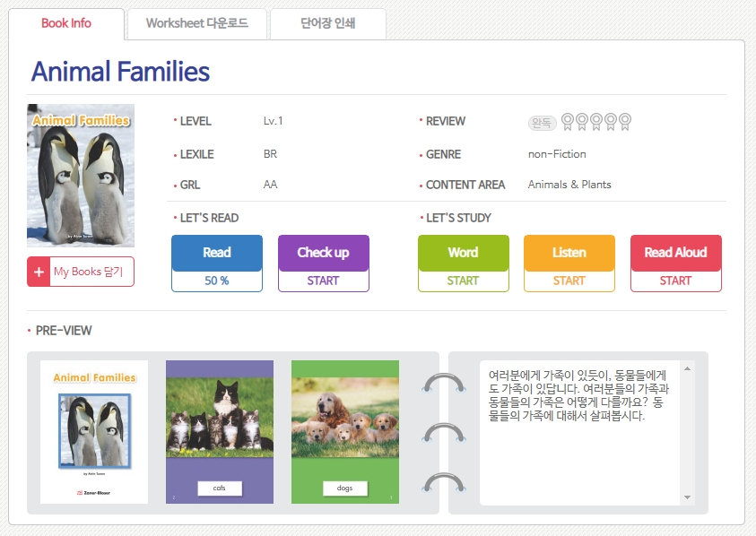This screenshot has width=756, height=536.
Task: Start reading with the blue Read button
Action: point(217,253)
